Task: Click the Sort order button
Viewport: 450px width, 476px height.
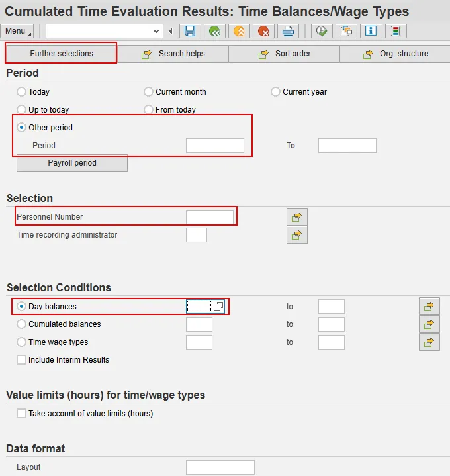Action: pyautogui.click(x=284, y=54)
